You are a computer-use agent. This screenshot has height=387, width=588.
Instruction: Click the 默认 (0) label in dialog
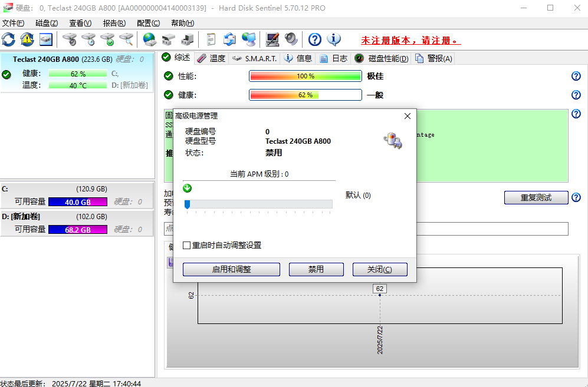[358, 195]
